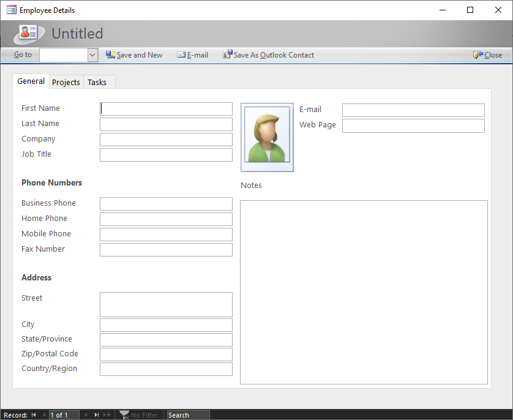Screen dimensions: 513x420
Task: Jump to last record navigation arrow
Action: [96, 415]
